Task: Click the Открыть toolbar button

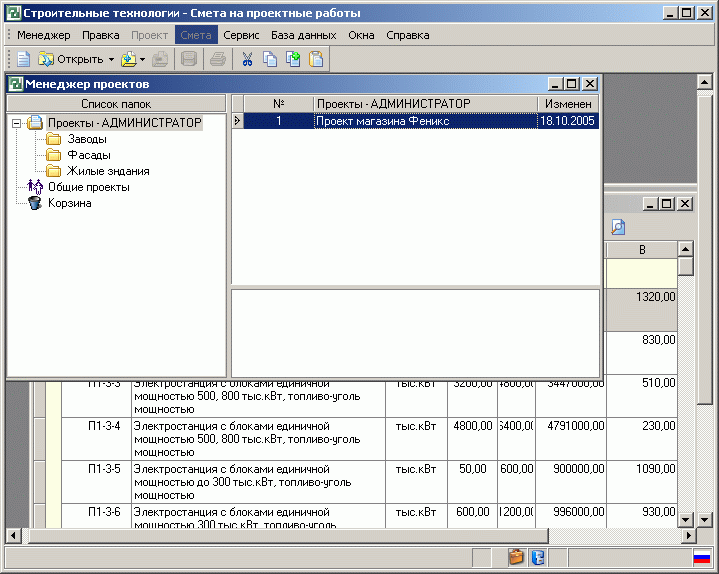Action: tap(70, 59)
